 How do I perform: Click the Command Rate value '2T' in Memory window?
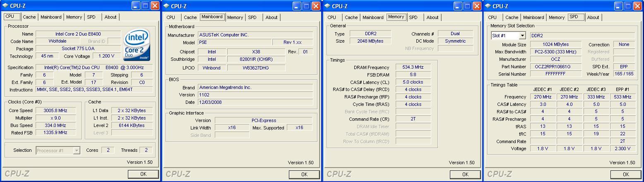tap(413, 119)
